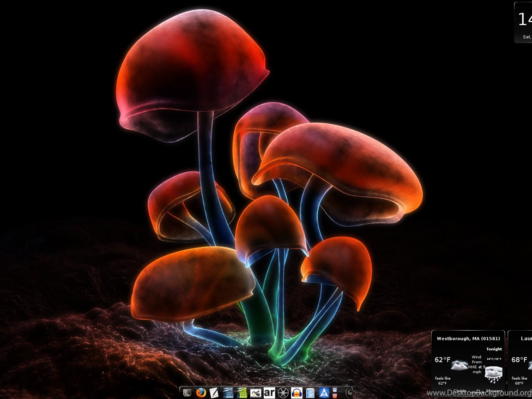Launch the clapperboard video editor icon
Image resolution: width=532 pixels, height=399 pixels.
255,393
